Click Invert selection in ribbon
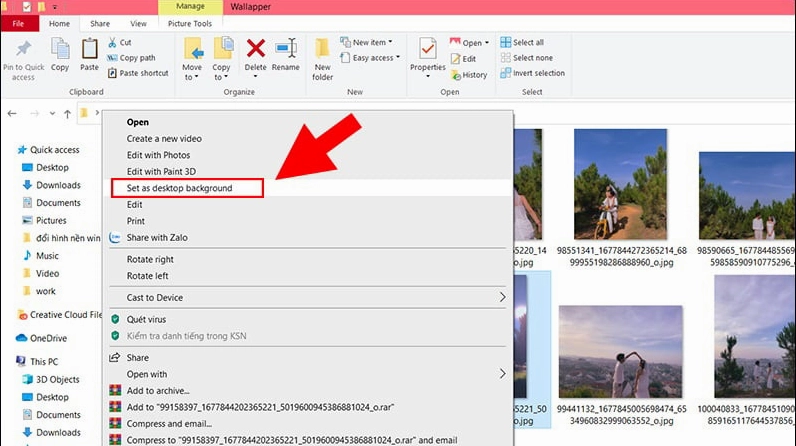The width and height of the screenshot is (796, 446). (538, 73)
